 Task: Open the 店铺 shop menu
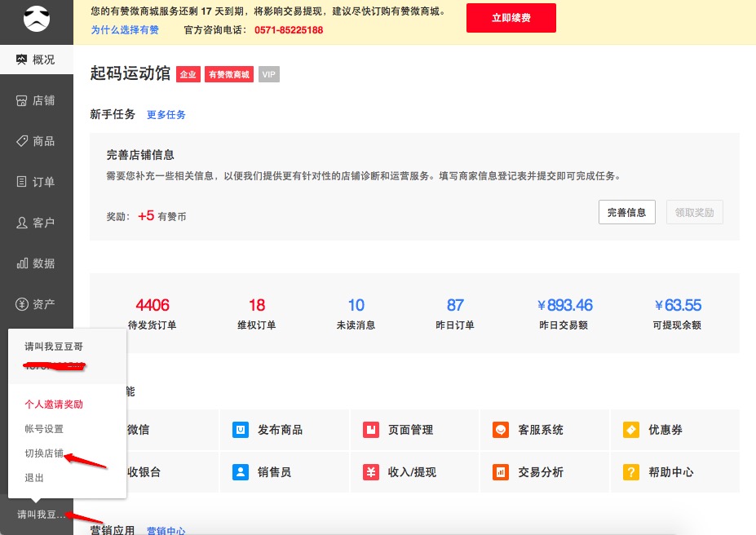click(x=37, y=100)
